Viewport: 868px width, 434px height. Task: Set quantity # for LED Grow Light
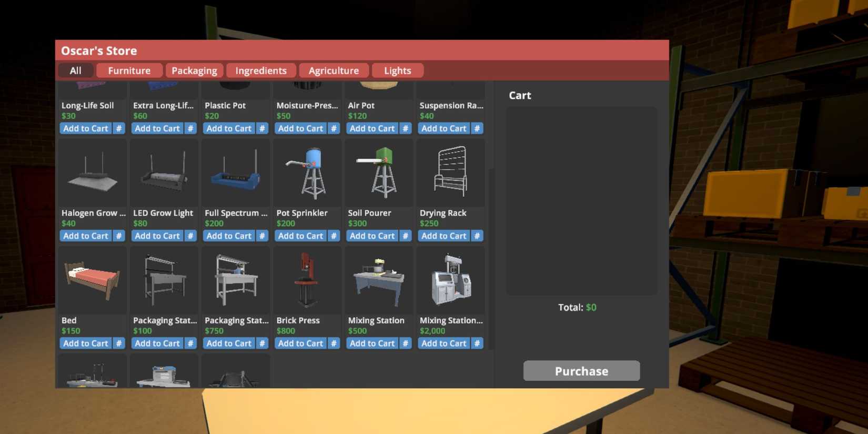pyautogui.click(x=190, y=236)
